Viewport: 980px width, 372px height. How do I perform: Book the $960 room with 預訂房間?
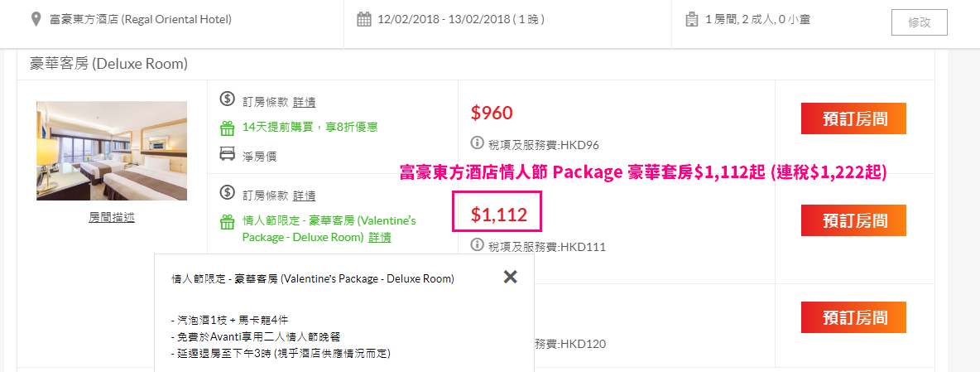coord(853,118)
